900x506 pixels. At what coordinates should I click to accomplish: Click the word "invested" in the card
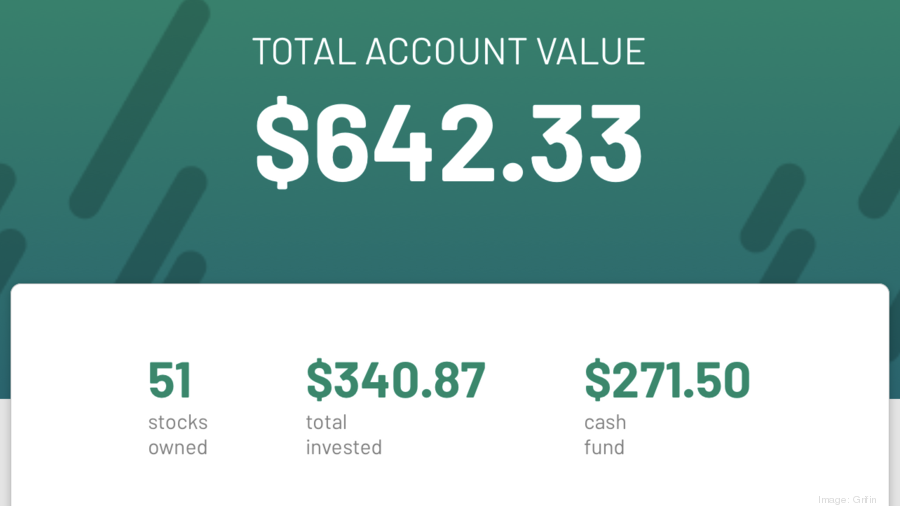coord(344,447)
